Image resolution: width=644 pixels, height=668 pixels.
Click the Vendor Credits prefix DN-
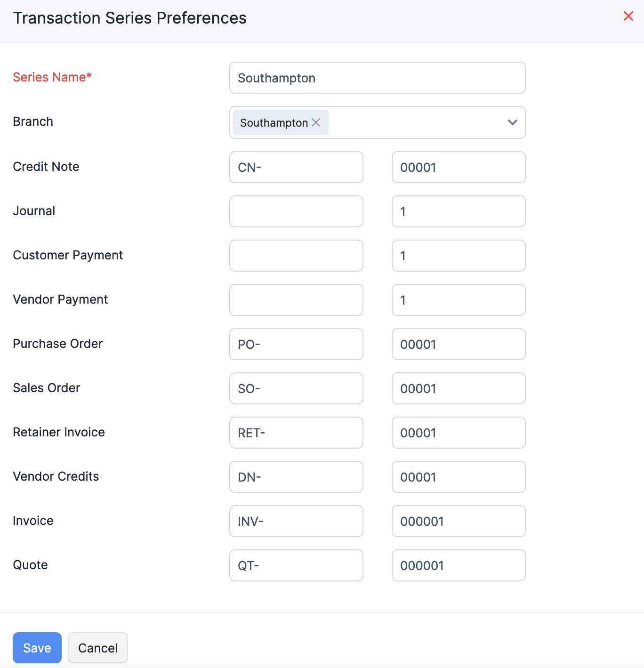[296, 477]
